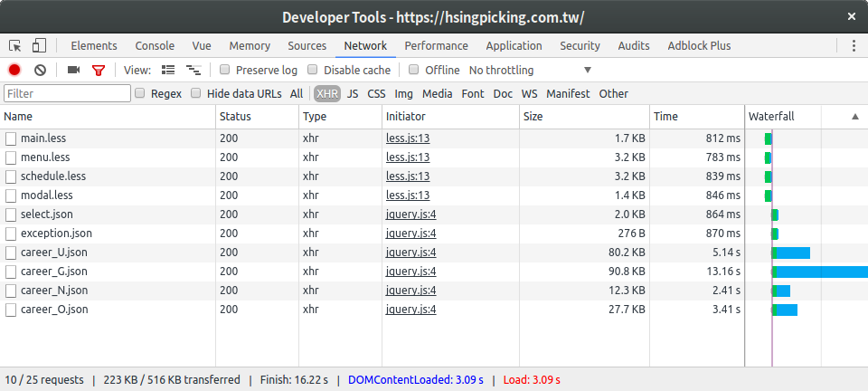The height and width of the screenshot is (391, 868).
Task: Capture screenshots with the camera icon
Action: [x=73, y=70]
